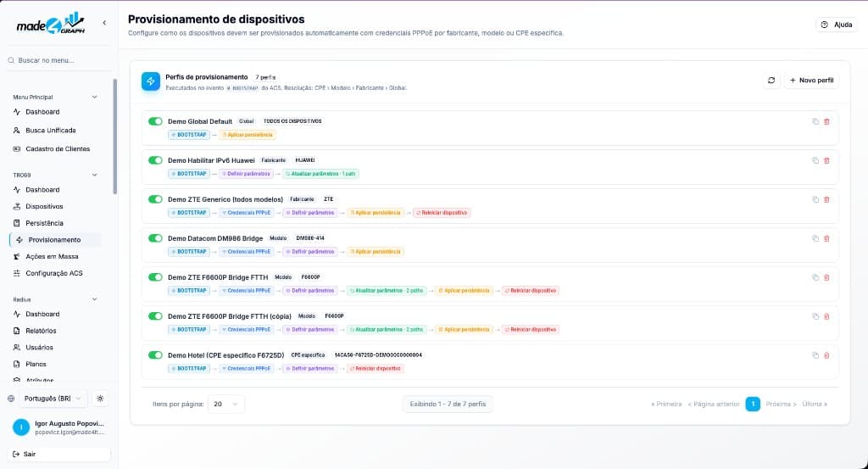868x469 pixels.
Task: Delete the Demo ZTE Generico profile
Action: 826,199
